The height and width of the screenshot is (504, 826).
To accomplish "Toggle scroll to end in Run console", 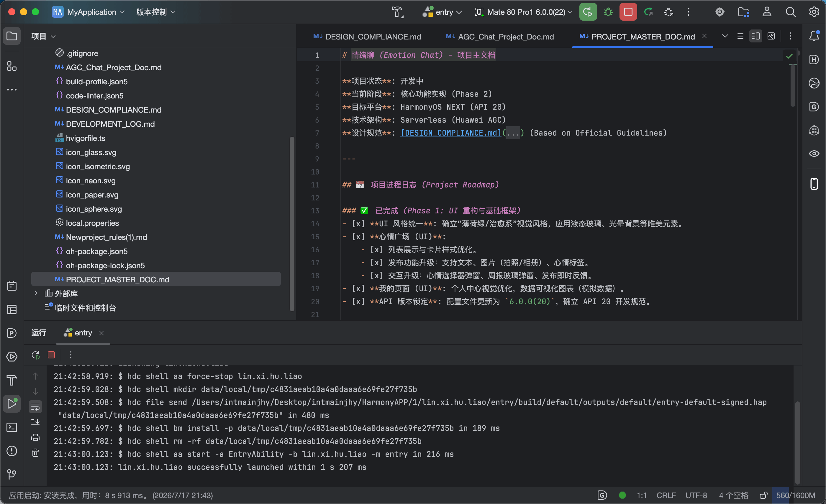I will 35,422.
